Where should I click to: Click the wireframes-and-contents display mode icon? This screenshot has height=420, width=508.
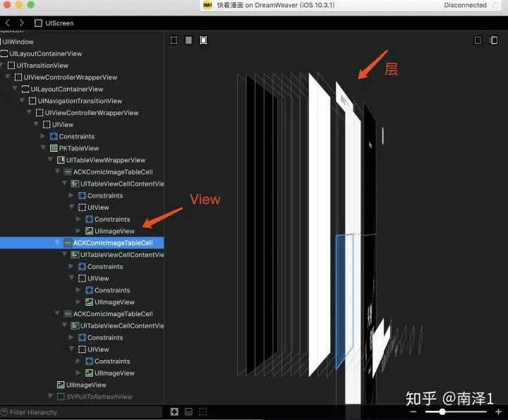pos(203,40)
